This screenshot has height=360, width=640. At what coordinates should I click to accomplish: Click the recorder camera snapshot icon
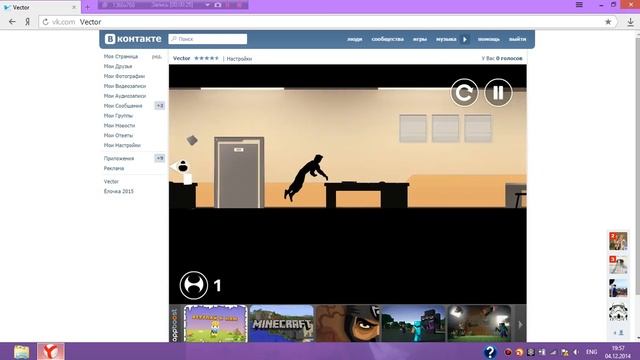tap(218, 5)
